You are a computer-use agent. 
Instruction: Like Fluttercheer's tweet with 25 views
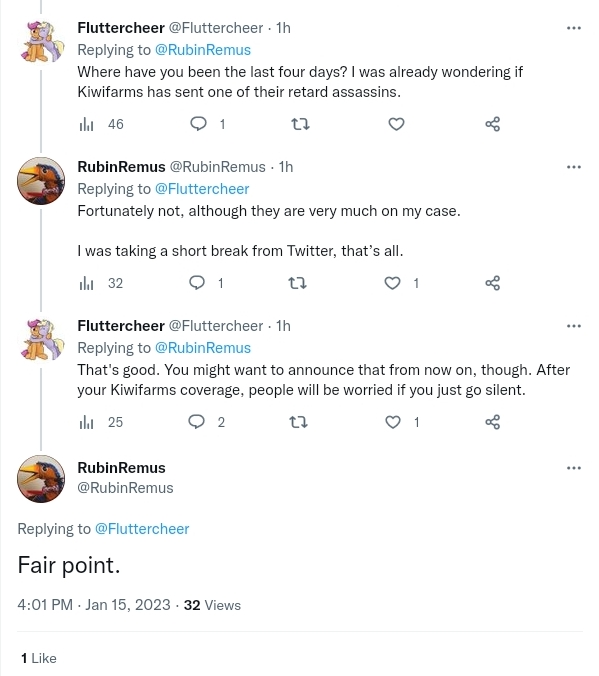pos(401,422)
